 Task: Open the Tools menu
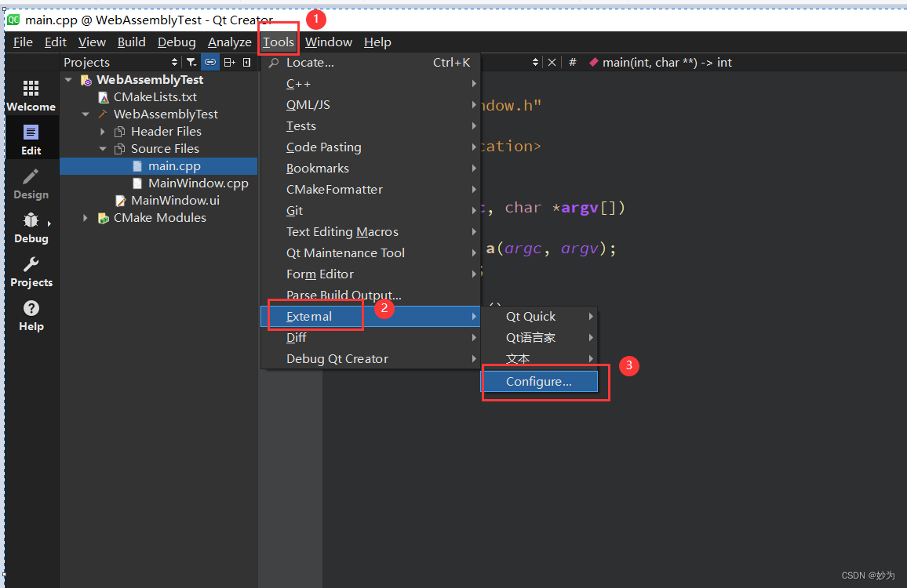(279, 42)
